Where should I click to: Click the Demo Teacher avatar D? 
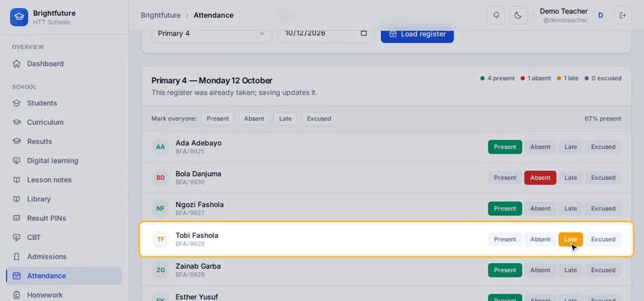click(x=600, y=15)
